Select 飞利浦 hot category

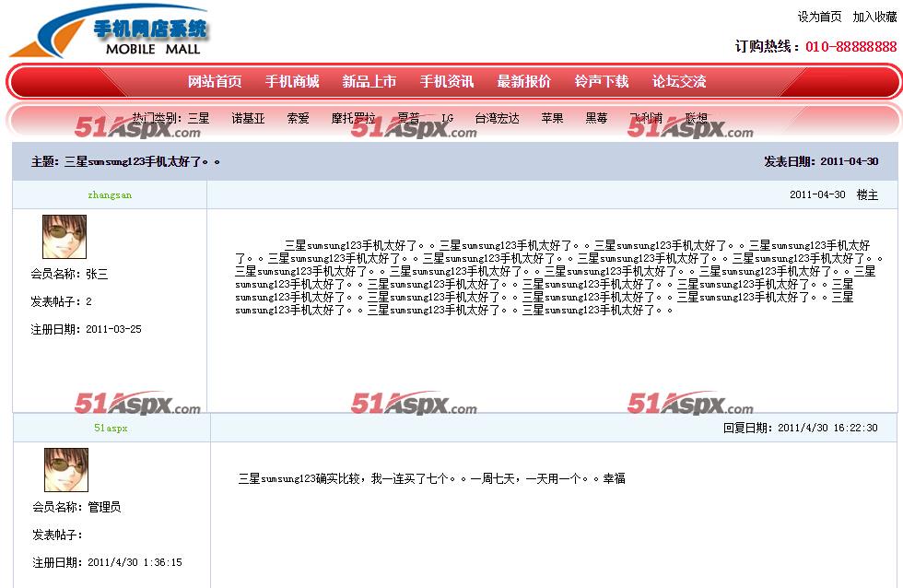(646, 118)
